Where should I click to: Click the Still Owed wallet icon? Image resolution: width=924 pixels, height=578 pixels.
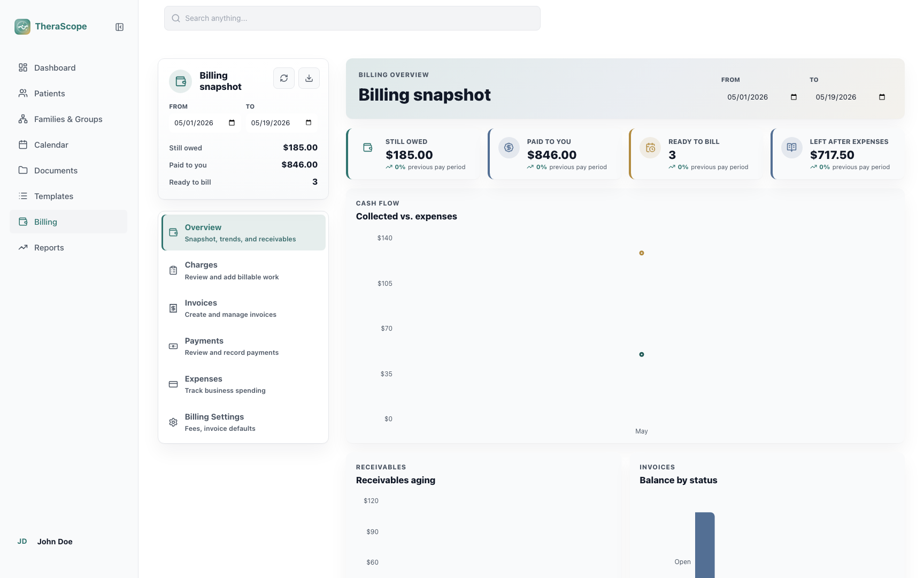click(x=368, y=147)
